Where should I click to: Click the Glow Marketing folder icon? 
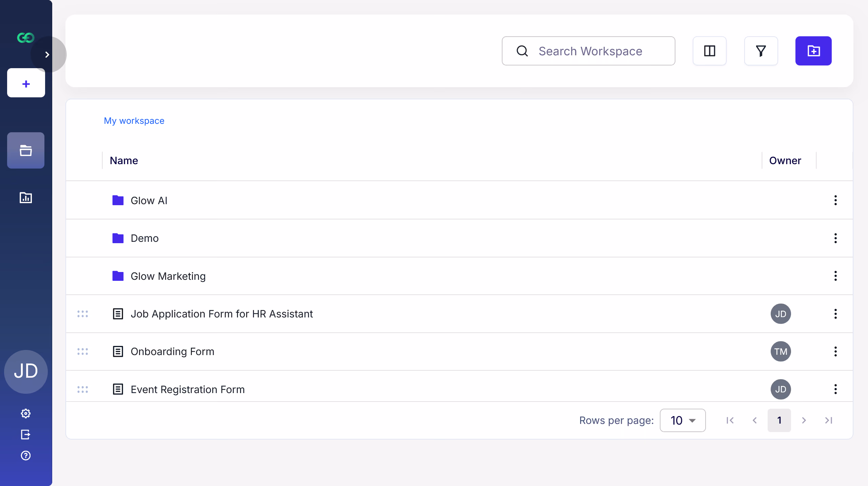tap(118, 276)
